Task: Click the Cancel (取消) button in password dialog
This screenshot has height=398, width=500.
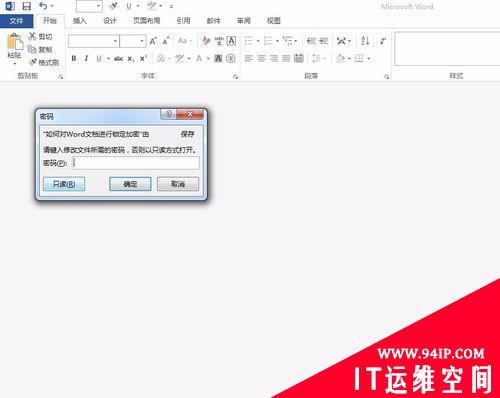Action: (178, 184)
